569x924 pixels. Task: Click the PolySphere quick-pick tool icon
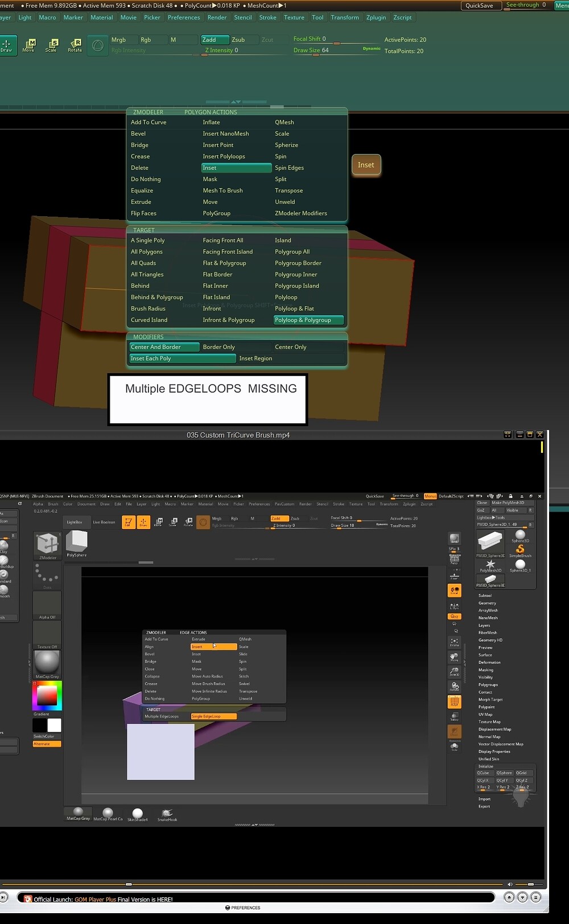point(77,543)
